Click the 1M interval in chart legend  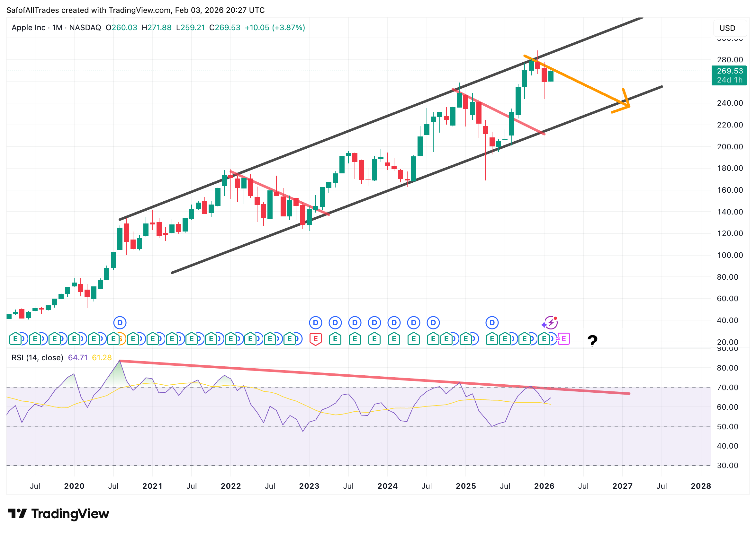tap(57, 28)
